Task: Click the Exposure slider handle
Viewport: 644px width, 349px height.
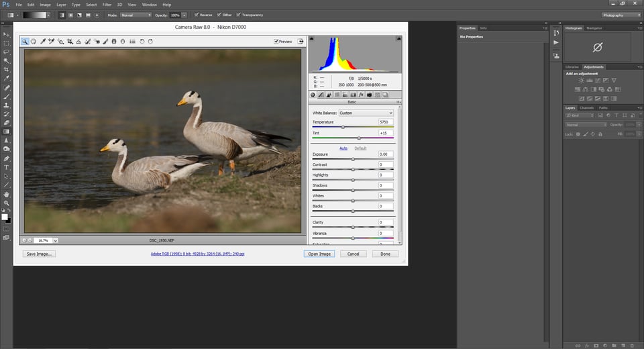Action: coord(353,159)
